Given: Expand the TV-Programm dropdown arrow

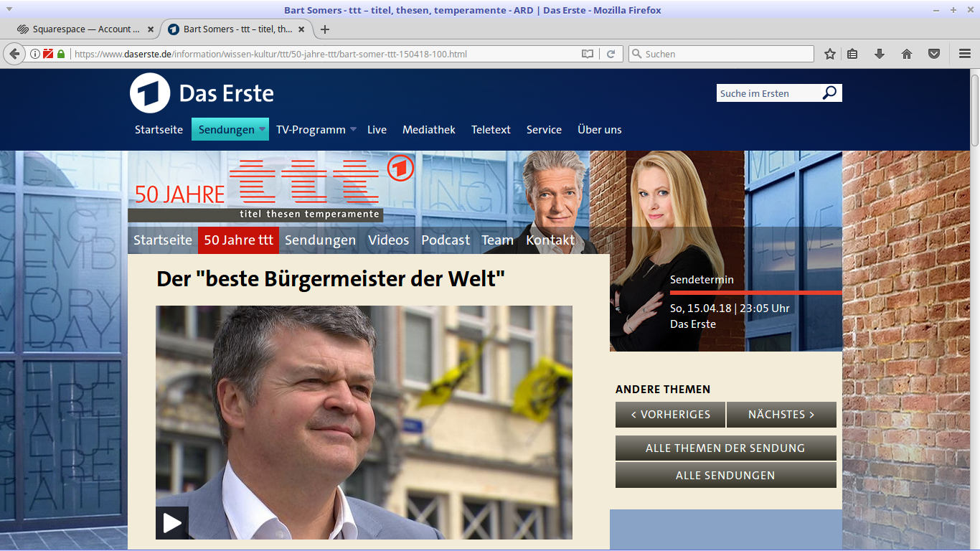Looking at the screenshot, I should [353, 130].
